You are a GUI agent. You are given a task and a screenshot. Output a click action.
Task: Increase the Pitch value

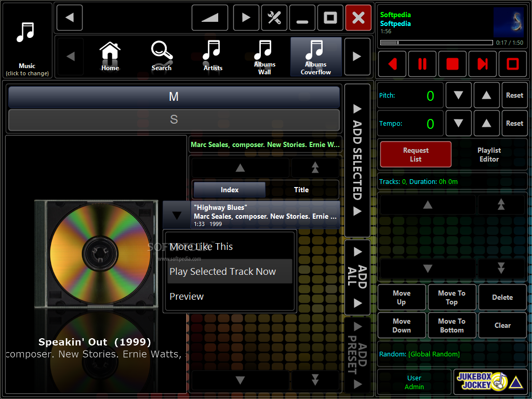(x=486, y=96)
